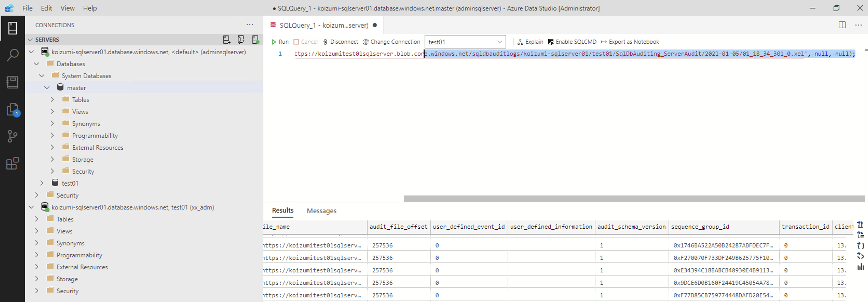Click Change Connection button
The height and width of the screenshot is (302, 868).
391,42
